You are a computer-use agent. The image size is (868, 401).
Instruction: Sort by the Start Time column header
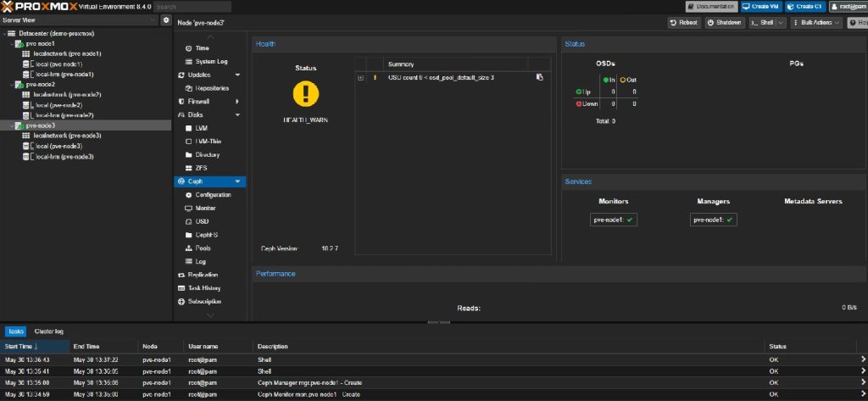34,346
